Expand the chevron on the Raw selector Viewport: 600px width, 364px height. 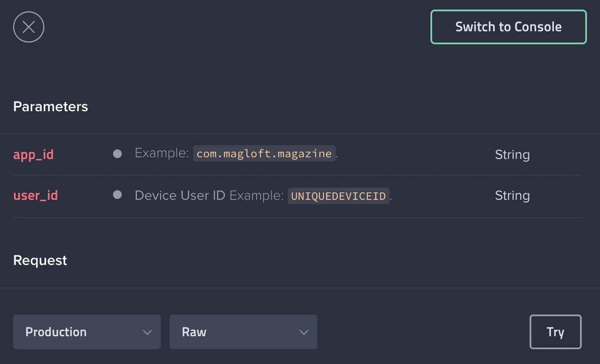pyautogui.click(x=303, y=331)
